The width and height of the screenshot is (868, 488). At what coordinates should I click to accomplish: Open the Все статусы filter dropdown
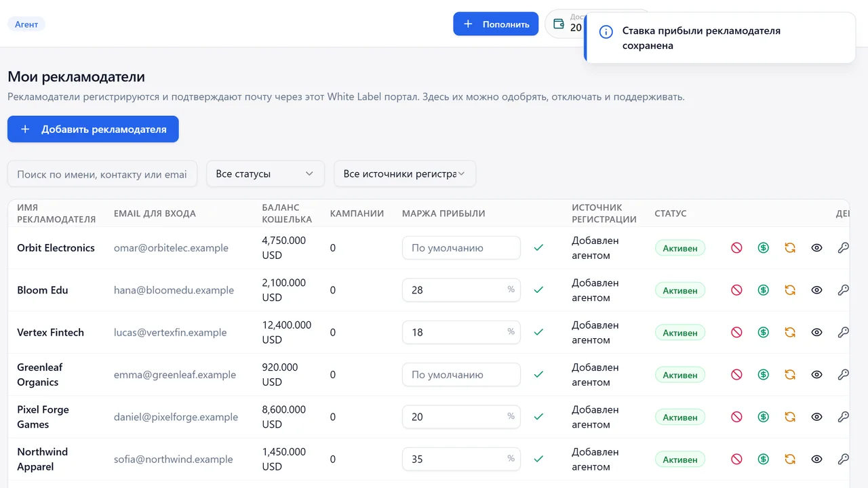265,174
